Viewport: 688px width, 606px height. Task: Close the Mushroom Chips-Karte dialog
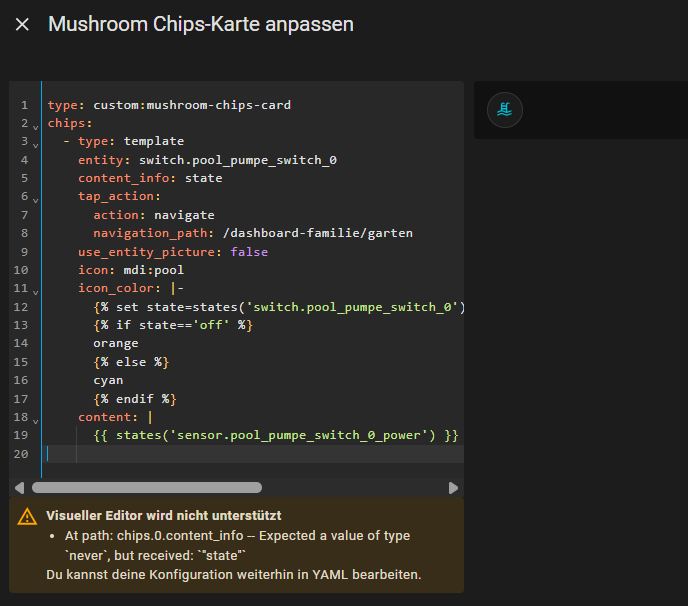pos(22,24)
